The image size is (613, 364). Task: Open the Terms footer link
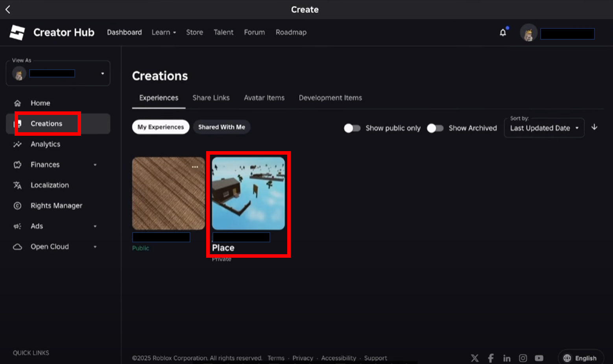point(276,358)
